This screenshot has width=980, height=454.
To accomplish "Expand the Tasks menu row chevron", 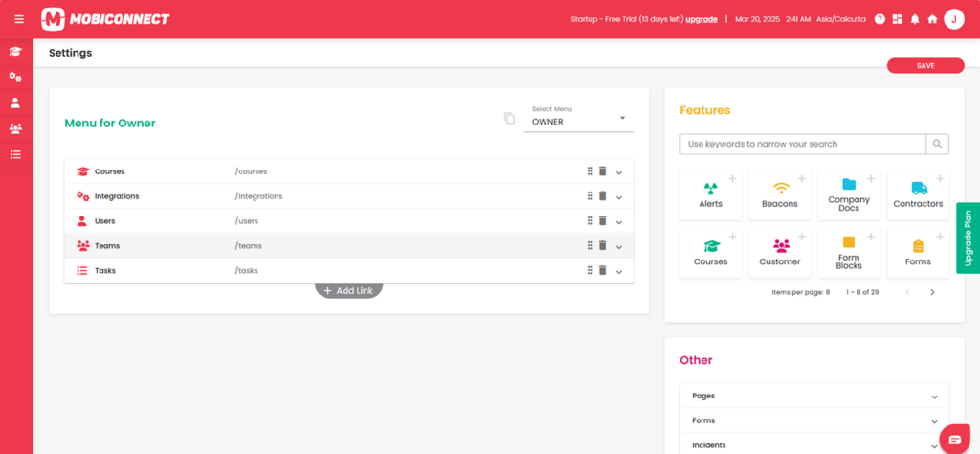I will [x=619, y=272].
